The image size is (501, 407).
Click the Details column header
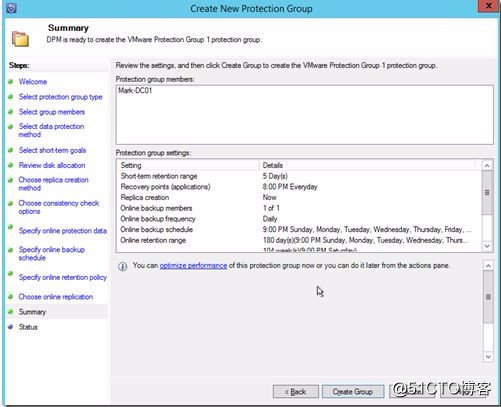click(x=368, y=165)
